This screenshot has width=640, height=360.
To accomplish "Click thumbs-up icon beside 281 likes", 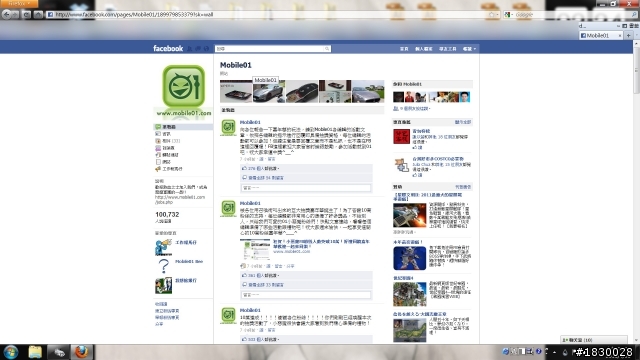I will tap(244, 276).
